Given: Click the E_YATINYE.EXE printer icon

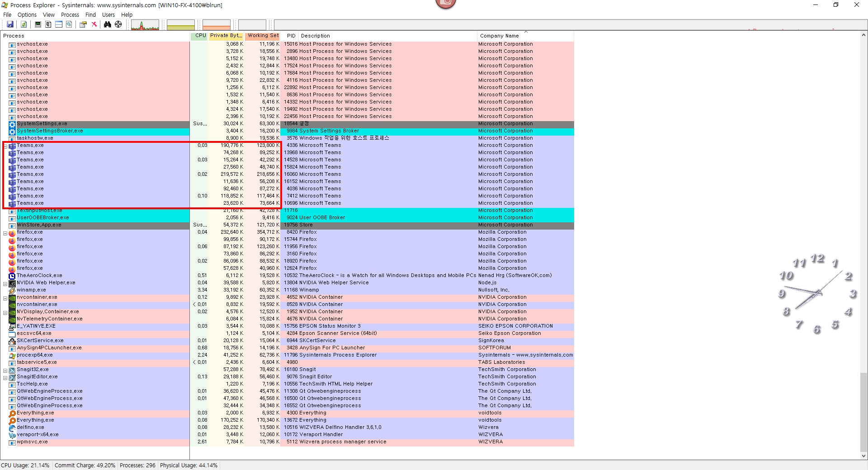Looking at the screenshot, I should pyautogui.click(x=12, y=326).
